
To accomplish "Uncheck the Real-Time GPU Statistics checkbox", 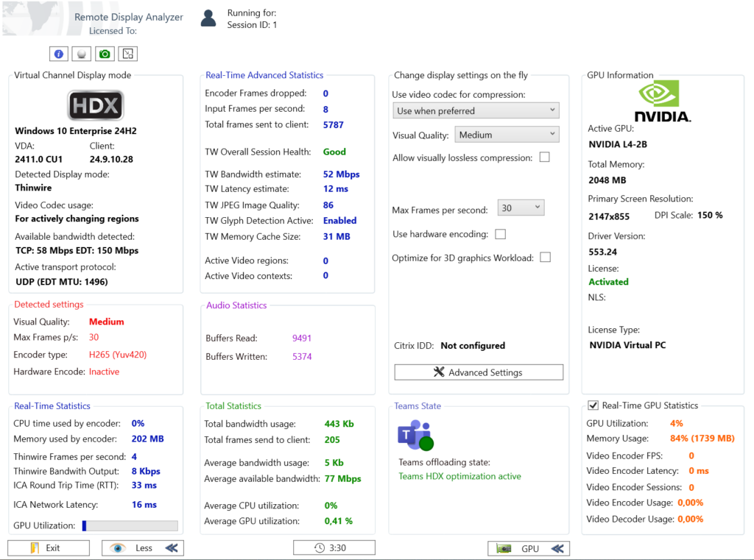I will point(593,405).
